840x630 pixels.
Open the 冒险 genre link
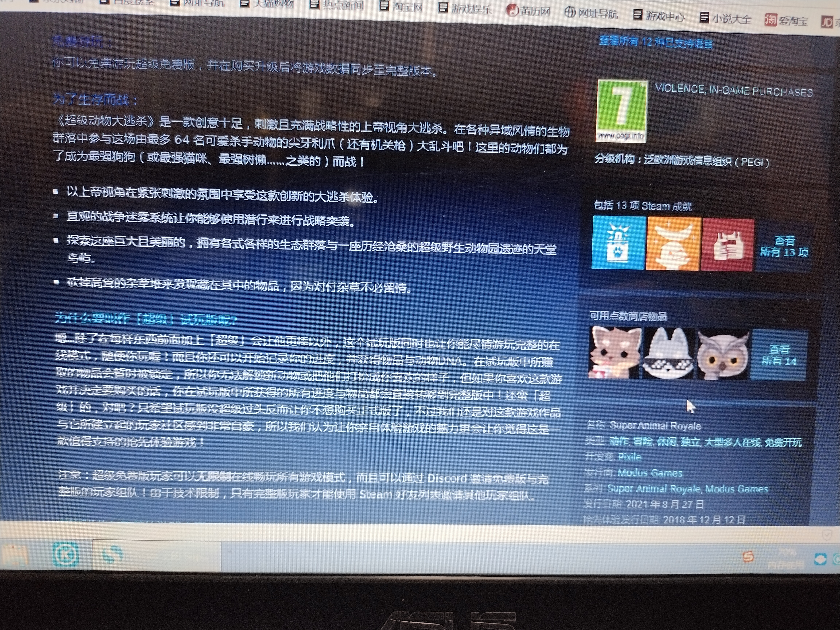pyautogui.click(x=643, y=441)
